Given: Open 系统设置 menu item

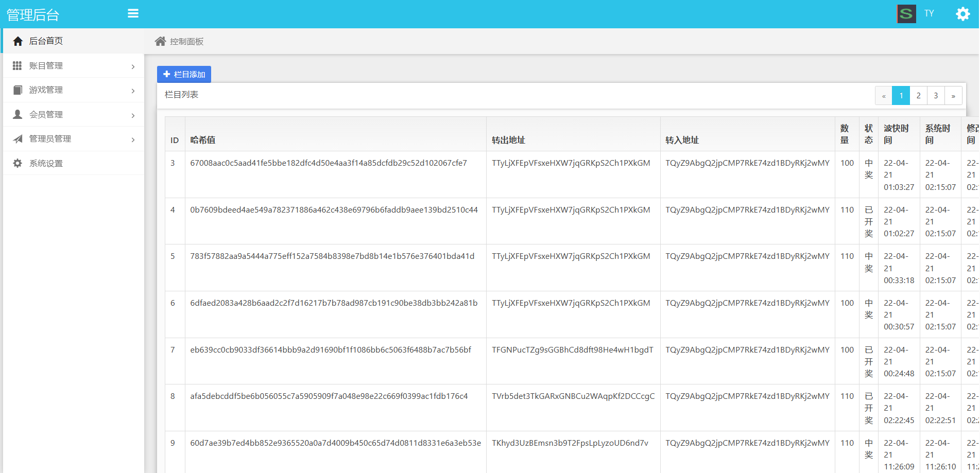Looking at the screenshot, I should (x=46, y=163).
